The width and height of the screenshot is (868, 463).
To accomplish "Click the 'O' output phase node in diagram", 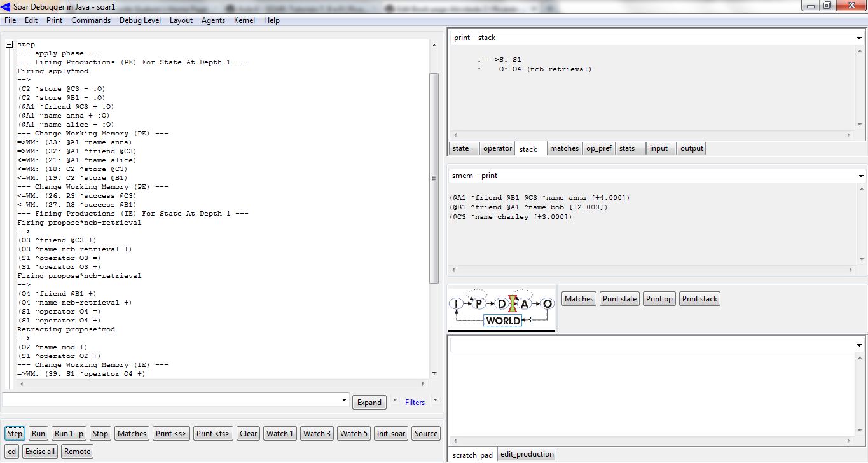I will point(548,304).
